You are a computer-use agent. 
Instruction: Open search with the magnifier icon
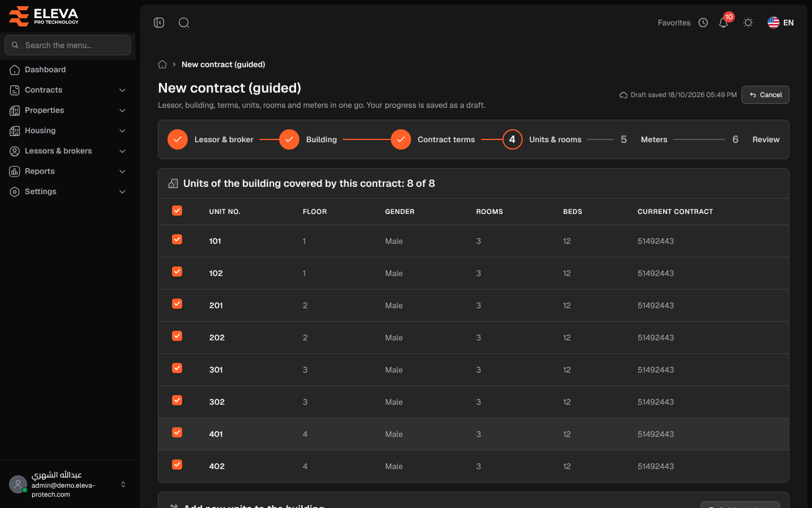pos(184,23)
